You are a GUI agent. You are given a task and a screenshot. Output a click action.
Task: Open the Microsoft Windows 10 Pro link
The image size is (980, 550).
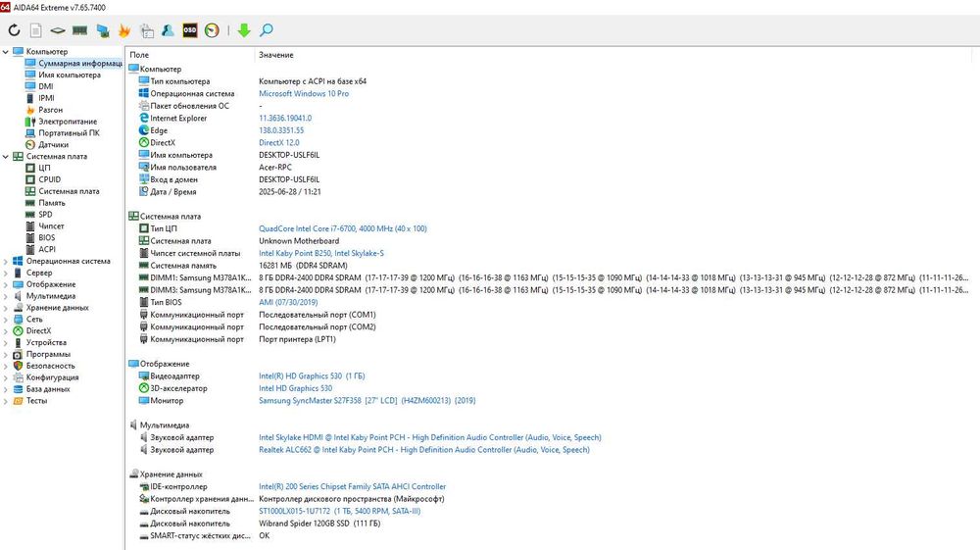(x=304, y=94)
